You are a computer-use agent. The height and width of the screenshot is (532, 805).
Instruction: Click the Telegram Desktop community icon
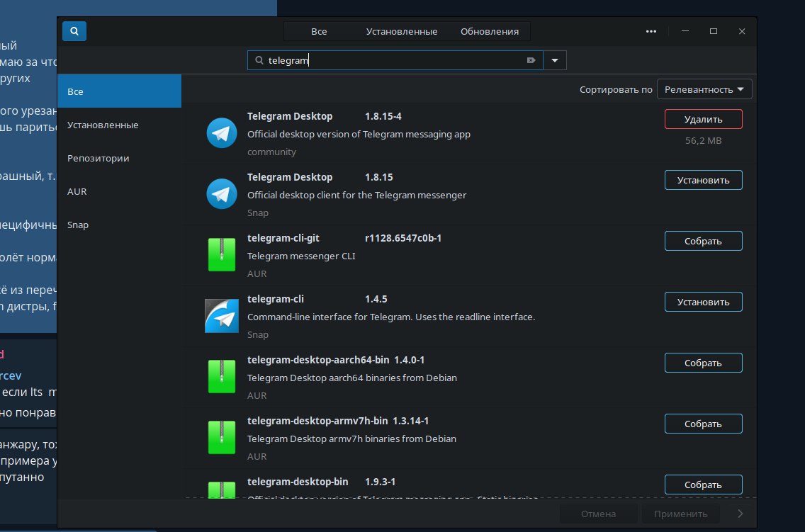(x=222, y=133)
